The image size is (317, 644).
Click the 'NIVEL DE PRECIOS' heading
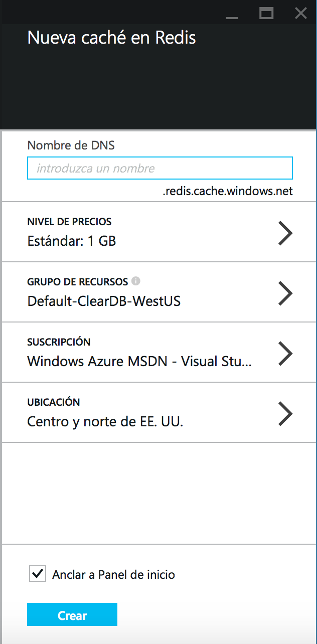click(69, 222)
